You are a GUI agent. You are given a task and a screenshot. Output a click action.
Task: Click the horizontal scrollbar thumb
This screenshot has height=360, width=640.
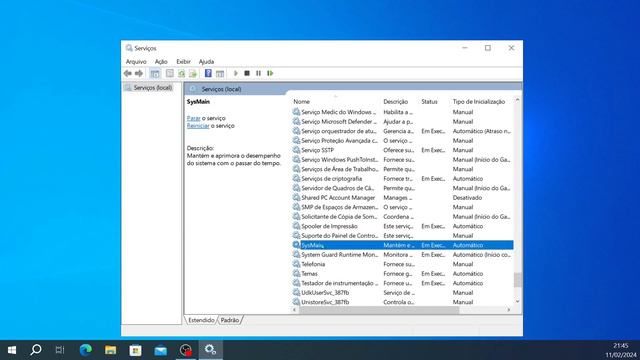click(379, 310)
